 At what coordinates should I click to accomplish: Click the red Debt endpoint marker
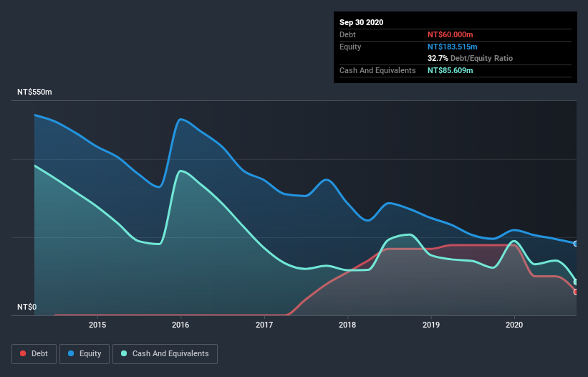point(577,292)
